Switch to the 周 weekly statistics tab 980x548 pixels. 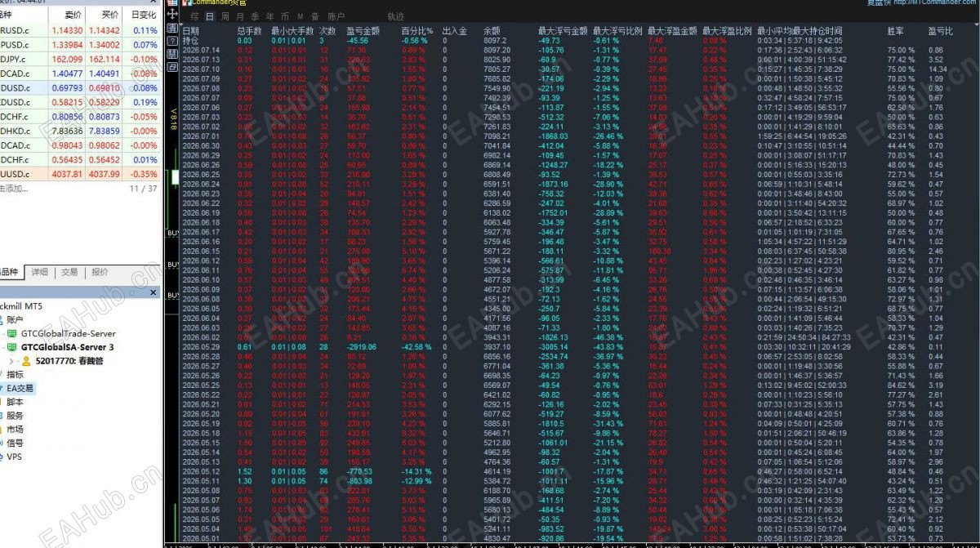[224, 16]
